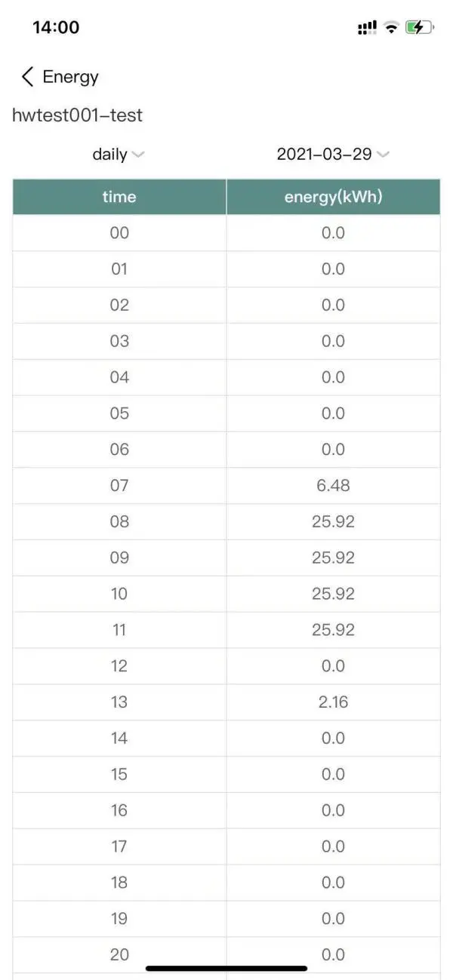Tap the 6.48 energy value
The image size is (453, 980).
(333, 485)
